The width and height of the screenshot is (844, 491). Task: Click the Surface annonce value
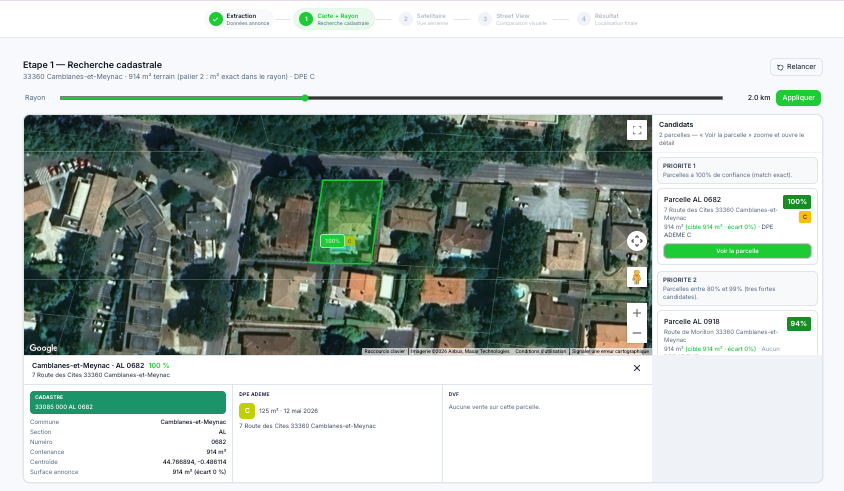[199, 472]
